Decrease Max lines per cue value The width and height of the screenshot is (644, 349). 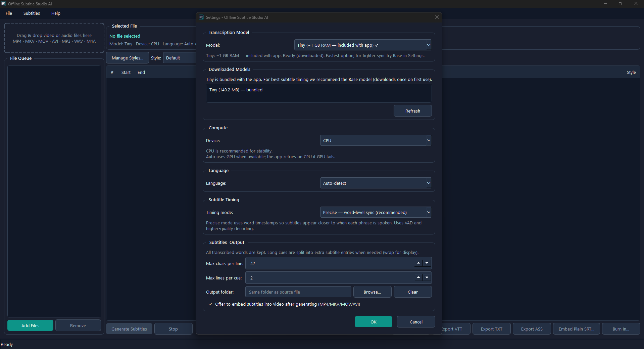click(x=427, y=277)
